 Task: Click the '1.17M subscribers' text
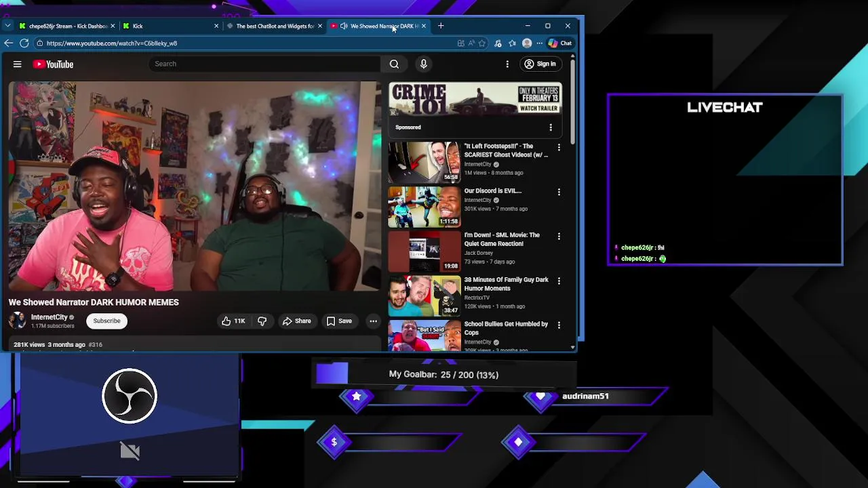(53, 326)
